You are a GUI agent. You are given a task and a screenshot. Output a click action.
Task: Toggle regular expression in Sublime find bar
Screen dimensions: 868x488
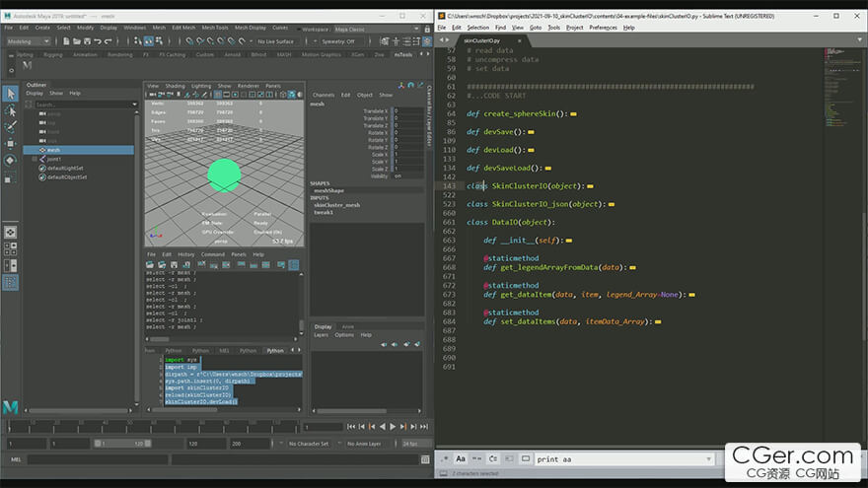(445, 458)
